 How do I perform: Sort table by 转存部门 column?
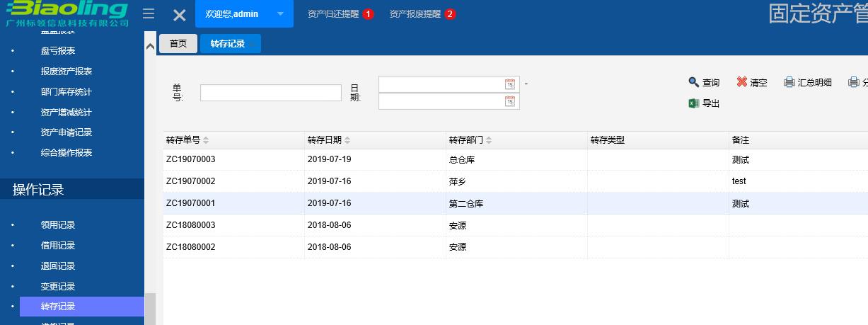(x=470, y=140)
